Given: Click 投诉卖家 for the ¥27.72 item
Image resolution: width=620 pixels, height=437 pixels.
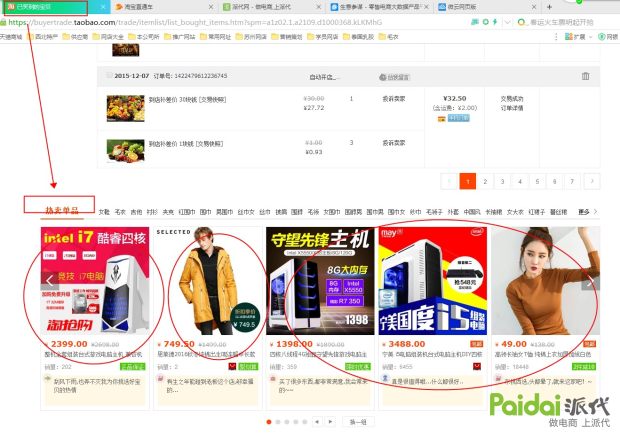Looking at the screenshot, I should 393,99.
